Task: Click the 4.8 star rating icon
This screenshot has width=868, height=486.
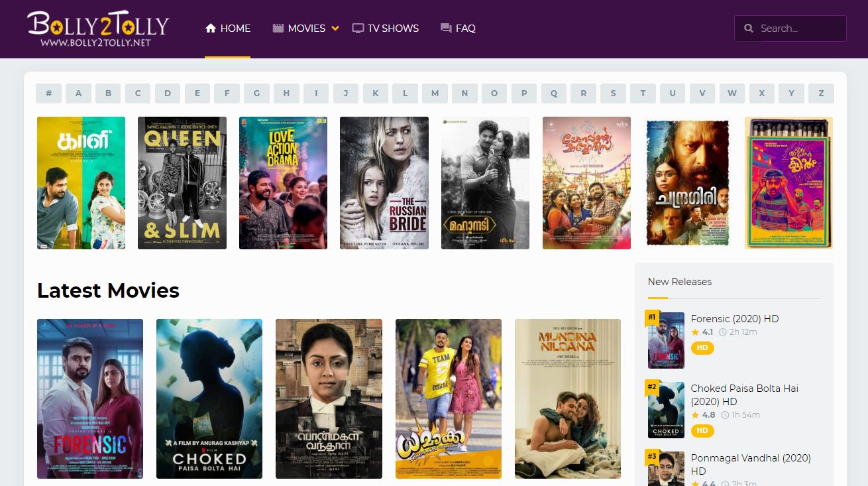Action: (695, 415)
